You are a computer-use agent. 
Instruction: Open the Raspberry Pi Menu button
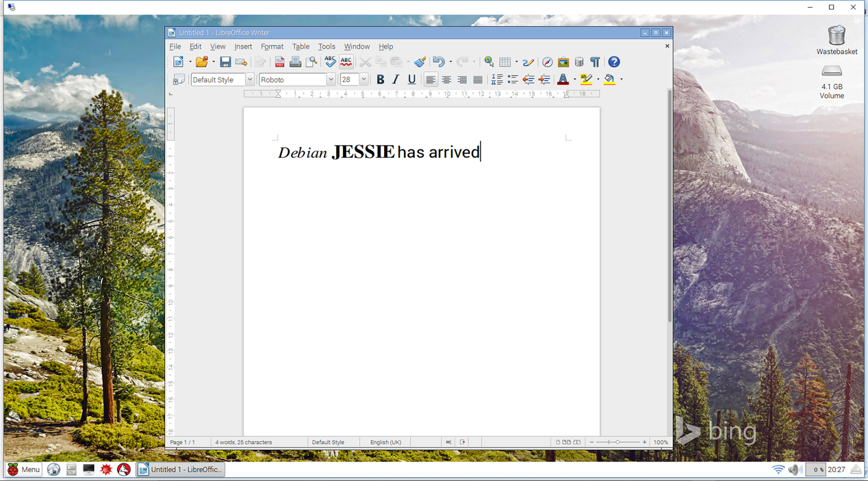coord(23,470)
